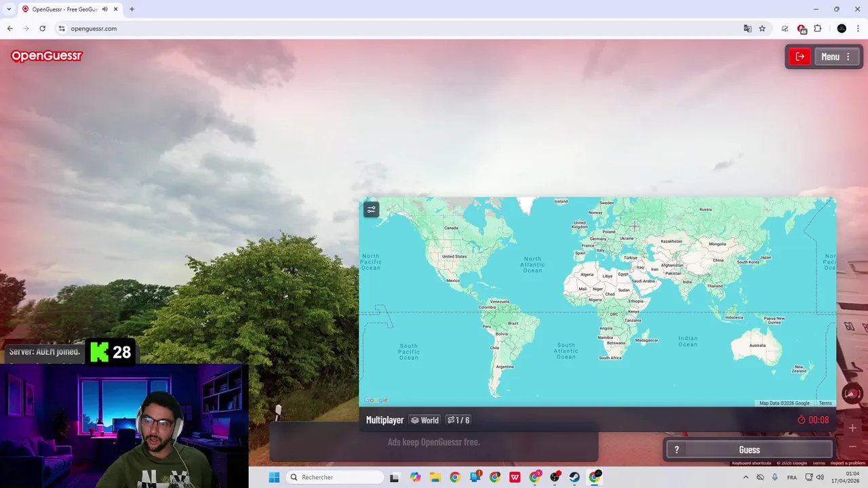Click Russia on the world map

(705, 209)
